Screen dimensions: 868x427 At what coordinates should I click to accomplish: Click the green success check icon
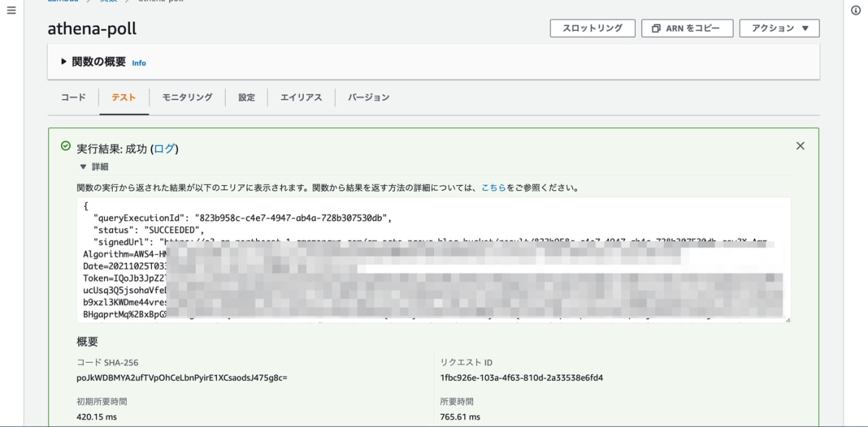66,146
